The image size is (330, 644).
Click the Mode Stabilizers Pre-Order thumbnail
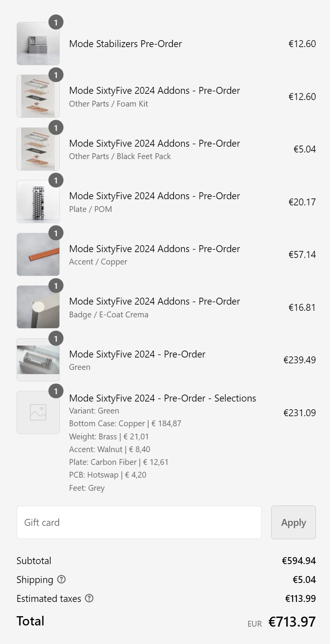[x=38, y=44]
